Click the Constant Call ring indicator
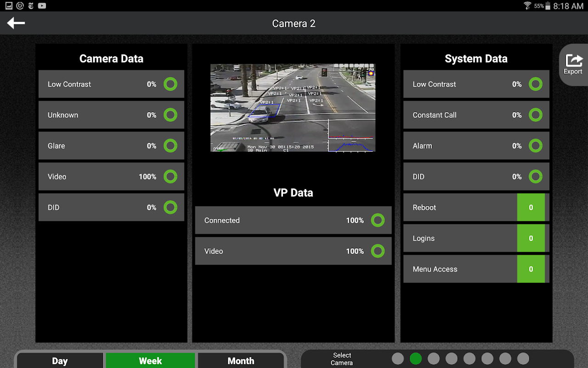Screen dimensions: 588x368 click(536, 115)
